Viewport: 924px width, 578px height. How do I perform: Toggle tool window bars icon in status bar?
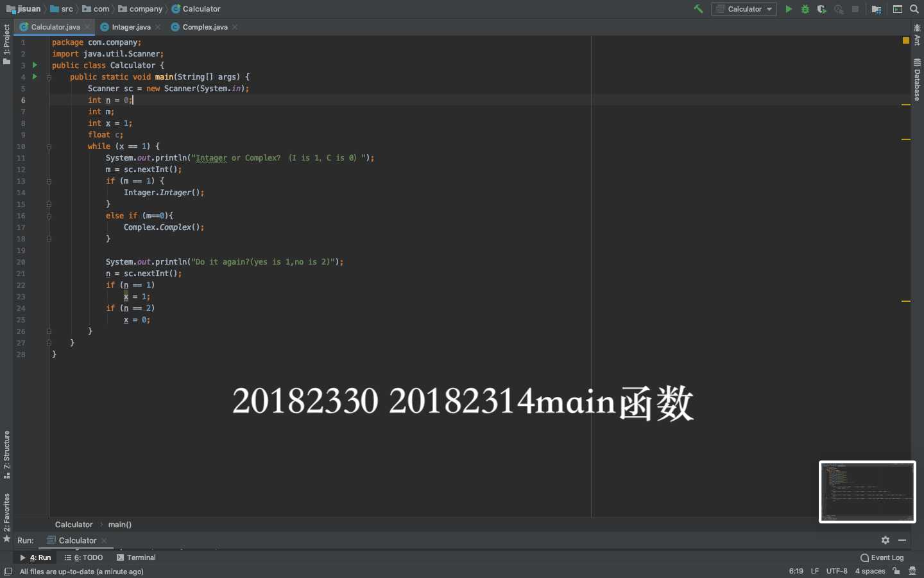(x=8, y=571)
